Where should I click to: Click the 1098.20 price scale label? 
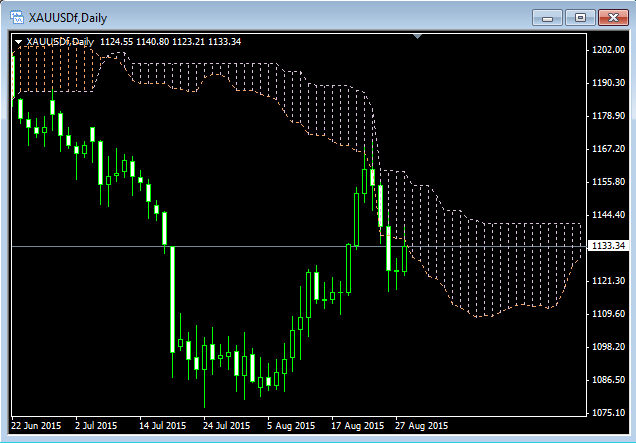608,347
